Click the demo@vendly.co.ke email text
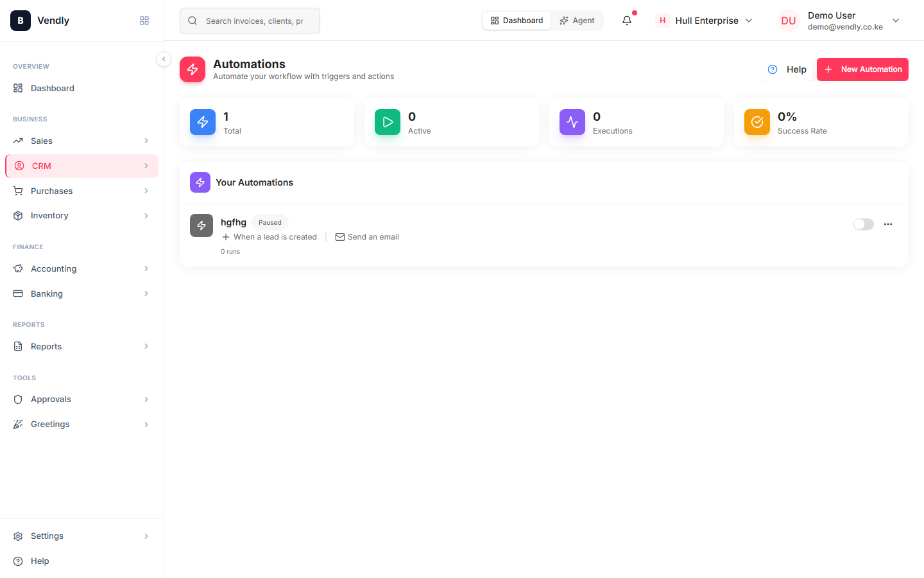The height and width of the screenshot is (578, 924). coord(845,27)
